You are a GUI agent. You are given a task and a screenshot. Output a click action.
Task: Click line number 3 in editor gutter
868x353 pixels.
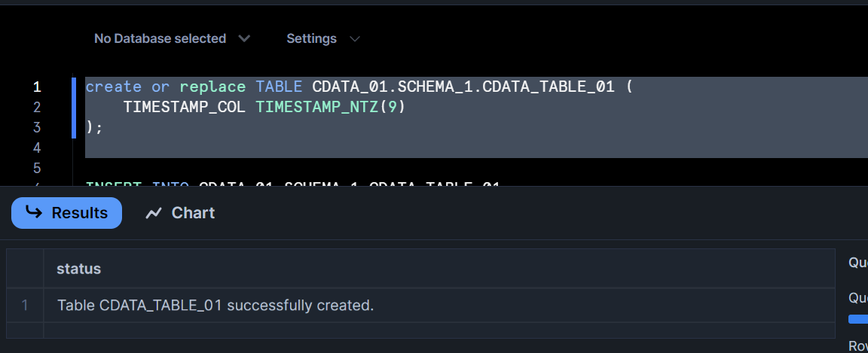[37, 128]
